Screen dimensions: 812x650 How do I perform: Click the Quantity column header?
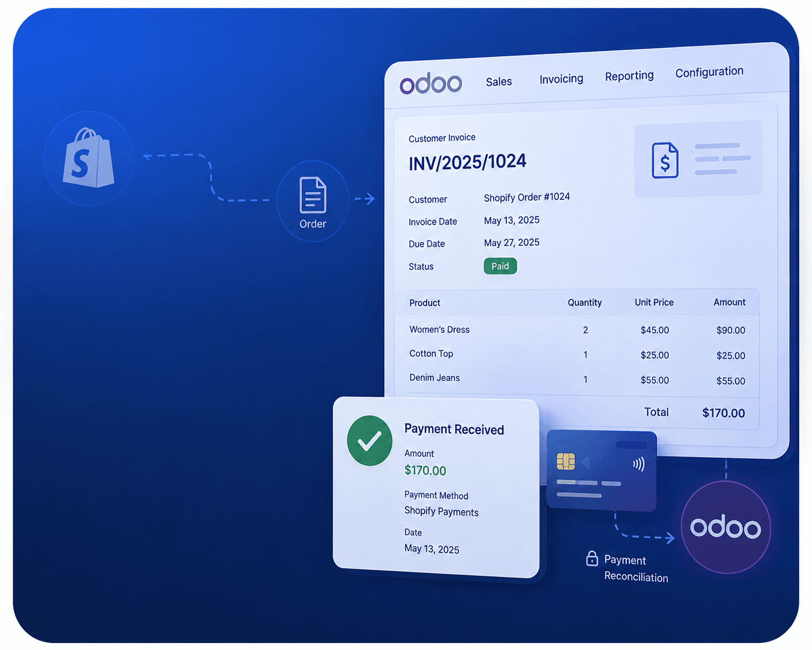[x=584, y=302]
